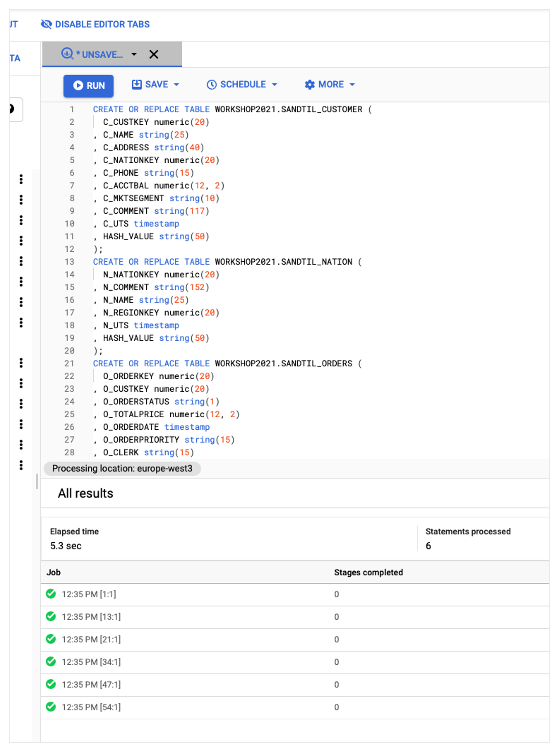The width and height of the screenshot is (560, 752).
Task: Open the bottommost three-dot menu in sidebar
Action: (21, 465)
